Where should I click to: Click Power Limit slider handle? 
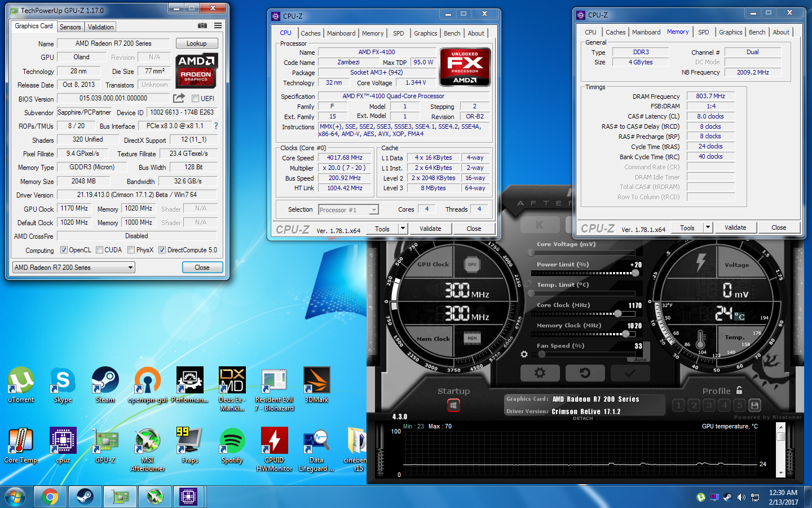(636, 273)
